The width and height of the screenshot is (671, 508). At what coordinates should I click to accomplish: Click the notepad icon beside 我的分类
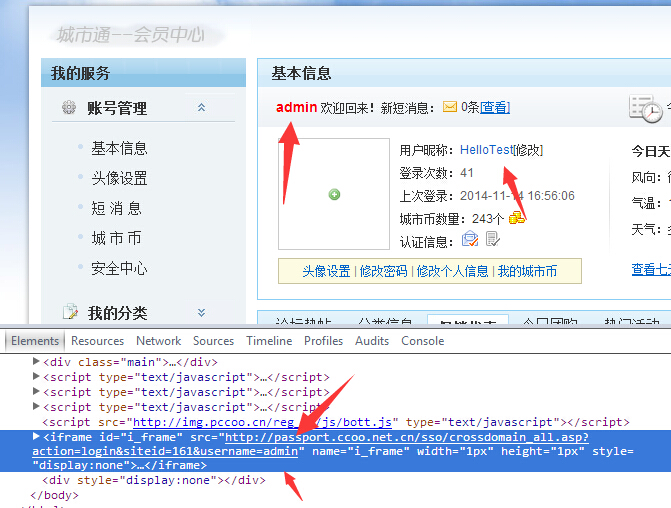tap(70, 312)
